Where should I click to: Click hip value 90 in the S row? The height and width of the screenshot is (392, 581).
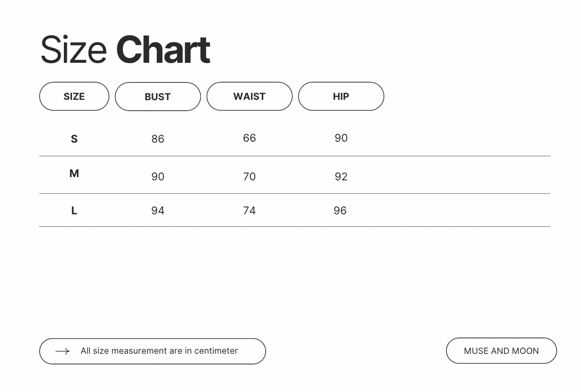(341, 138)
